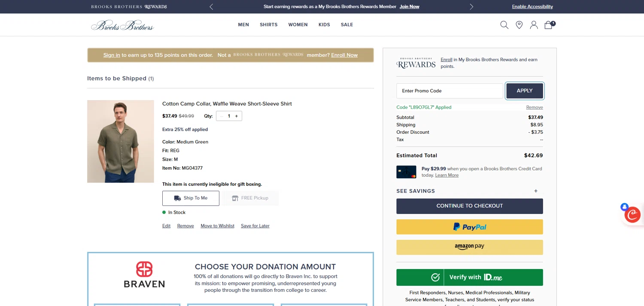
Task: Open the account profile icon
Action: tap(534, 25)
